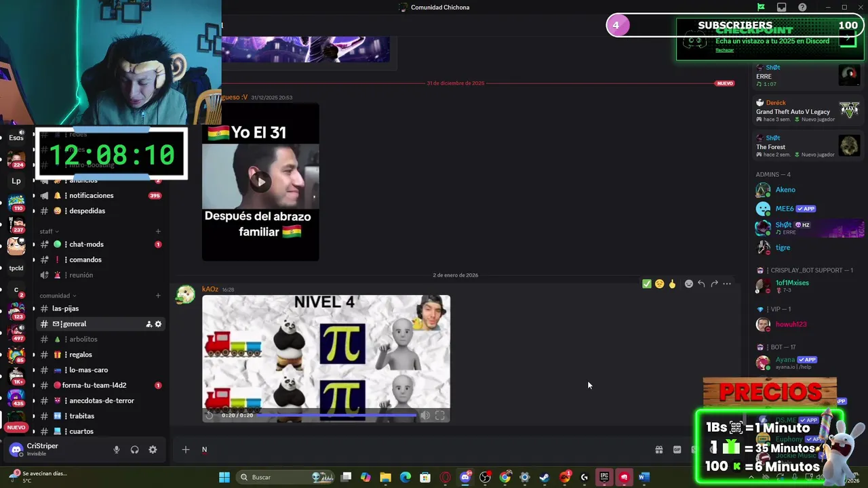Open the notificaciones channel
868x488 pixels.
(x=100, y=195)
